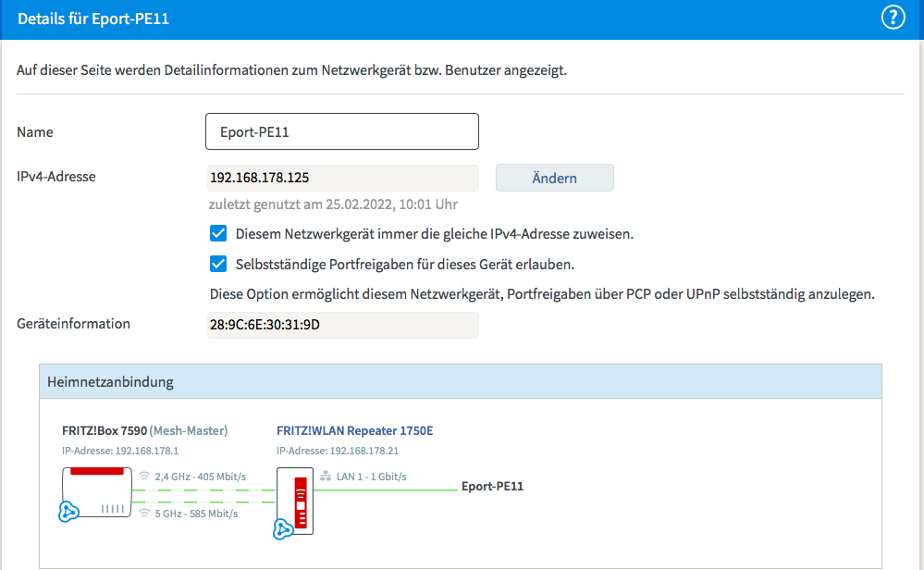Click 5 GHz - 585 Mbit/s label
This screenshot has height=570, width=924.
point(196,514)
